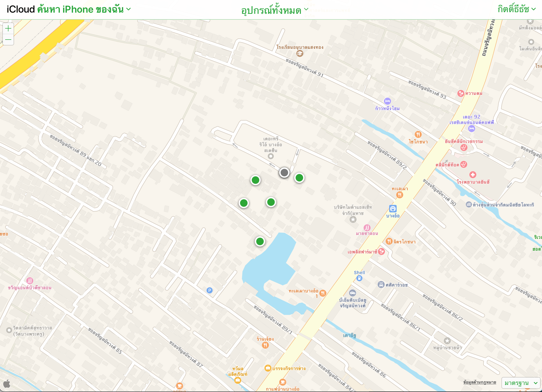Click the ยันฮีคลินิกเวชกรรม clinic icon
The width and height of the screenshot is (542, 392).
[x=464, y=148]
